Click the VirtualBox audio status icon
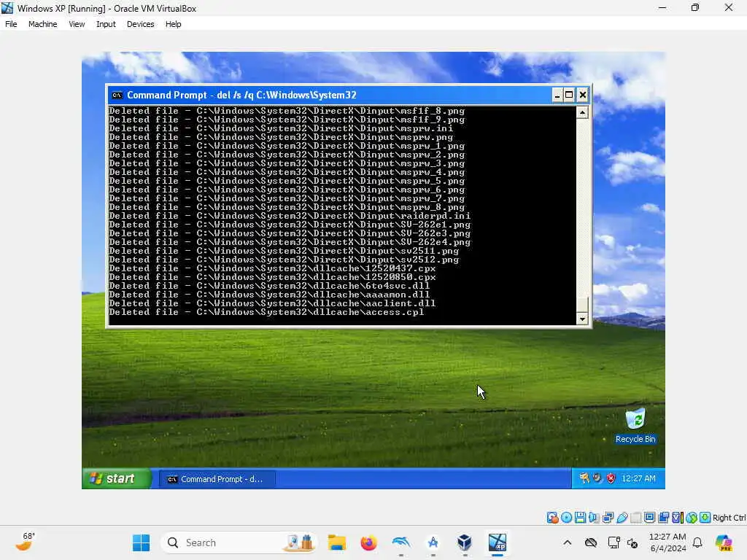This screenshot has width=747, height=560. [594, 518]
